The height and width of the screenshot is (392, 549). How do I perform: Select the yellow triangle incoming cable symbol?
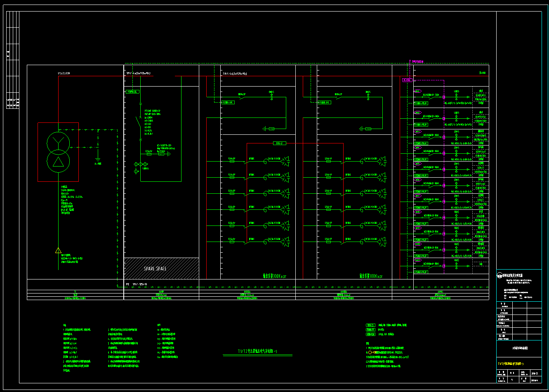tap(58, 251)
